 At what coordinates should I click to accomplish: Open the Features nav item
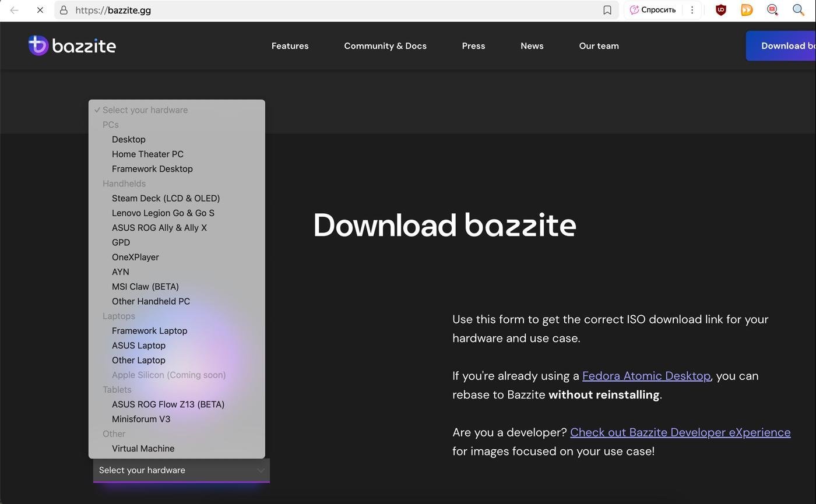click(x=290, y=46)
